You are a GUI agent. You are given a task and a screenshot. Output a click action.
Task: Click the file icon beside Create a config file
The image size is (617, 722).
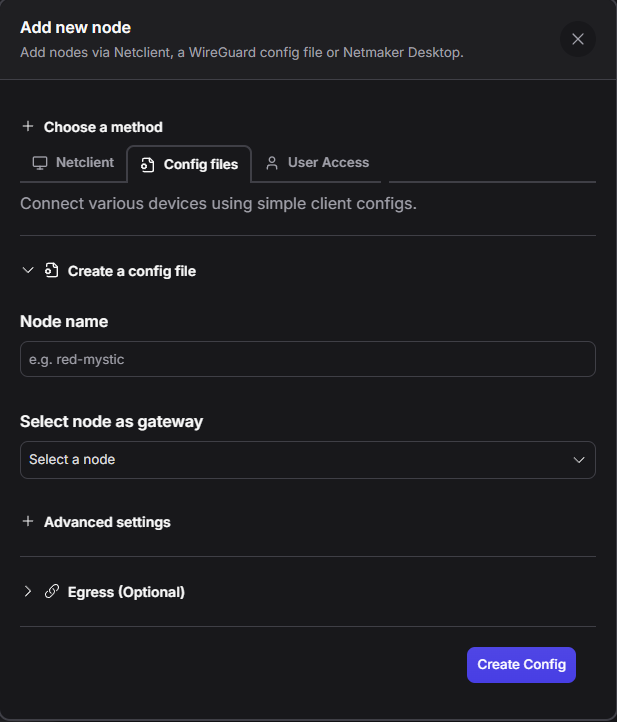click(x=52, y=271)
